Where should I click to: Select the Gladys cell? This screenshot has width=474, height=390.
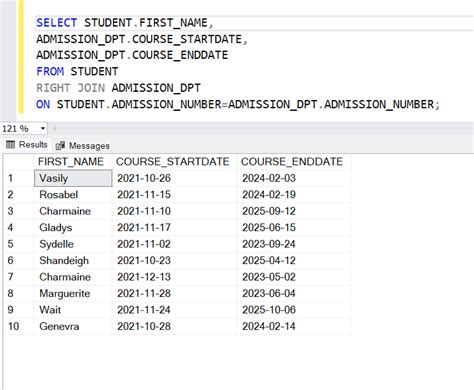click(x=73, y=228)
